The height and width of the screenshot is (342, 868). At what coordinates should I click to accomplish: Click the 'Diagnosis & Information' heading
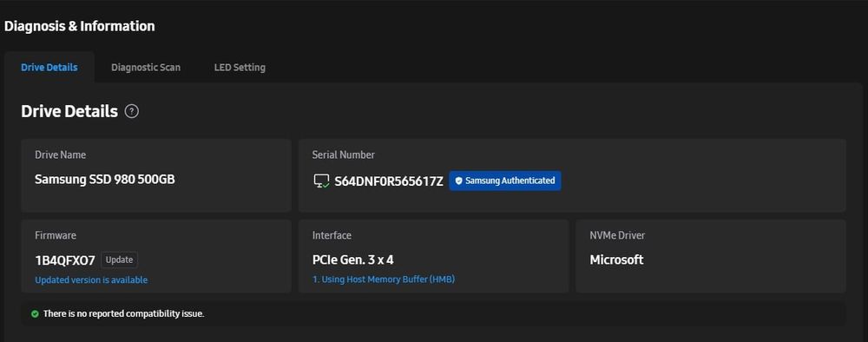[80, 26]
